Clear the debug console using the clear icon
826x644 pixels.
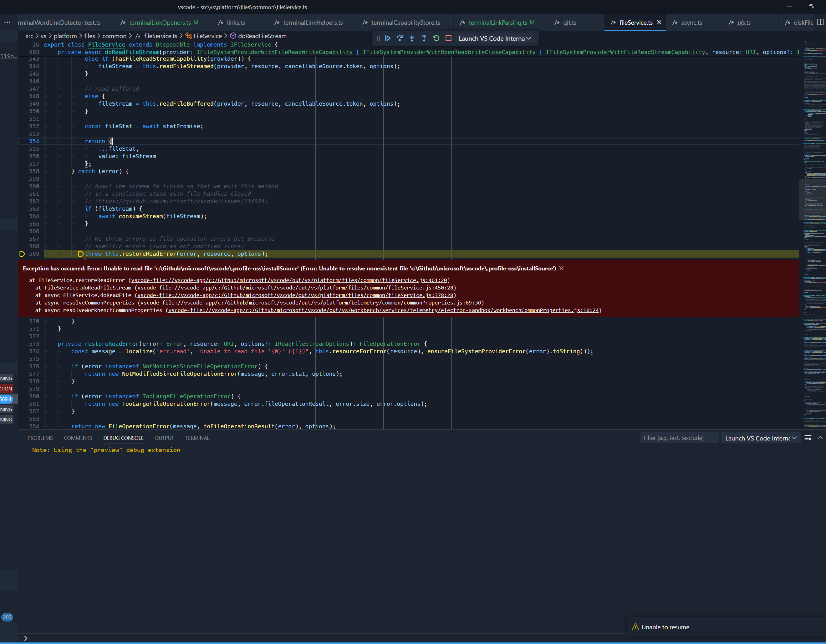[808, 438]
